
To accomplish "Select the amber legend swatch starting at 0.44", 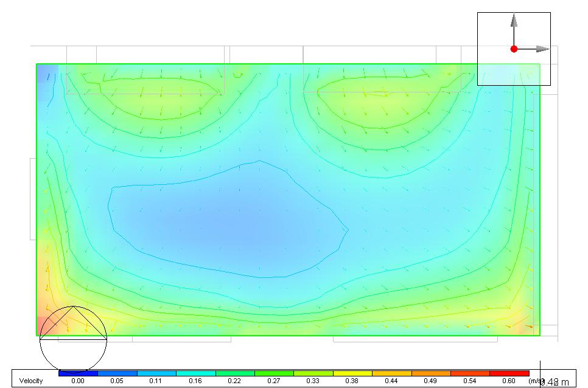I will (392, 373).
